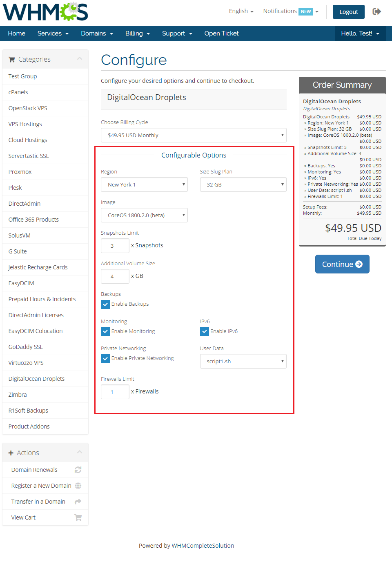Click the Firewalls Limit input field
Screen dimensions: 392x562
click(115, 392)
